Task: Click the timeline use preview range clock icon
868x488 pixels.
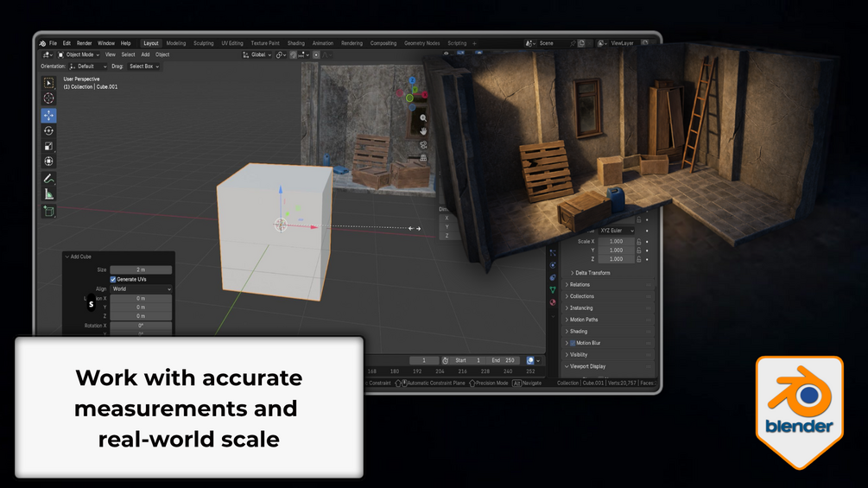Action: coord(445,361)
